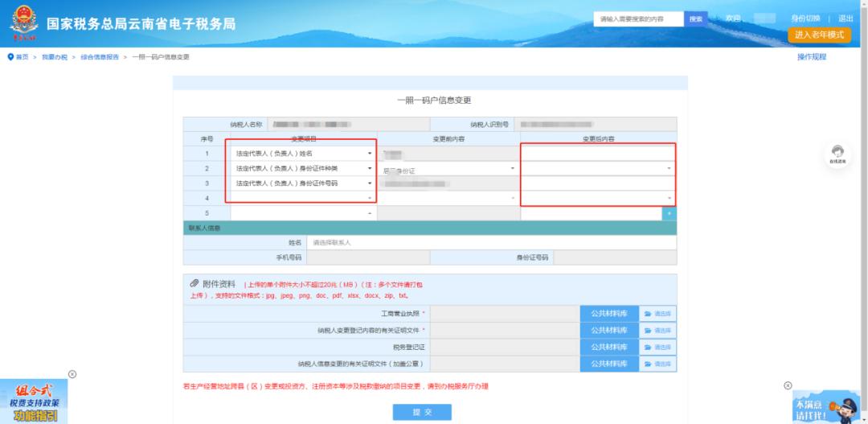Click 退出 to log out
The image size is (868, 424).
click(x=845, y=19)
